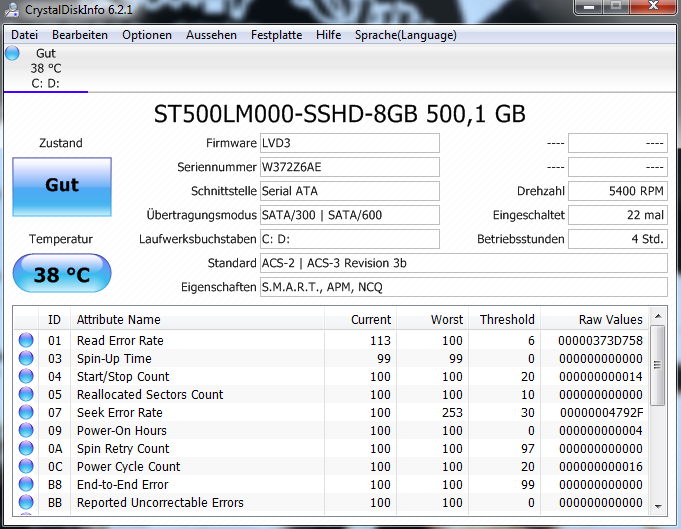Minimize the CrystalDiskInfo window

(x=589, y=7)
